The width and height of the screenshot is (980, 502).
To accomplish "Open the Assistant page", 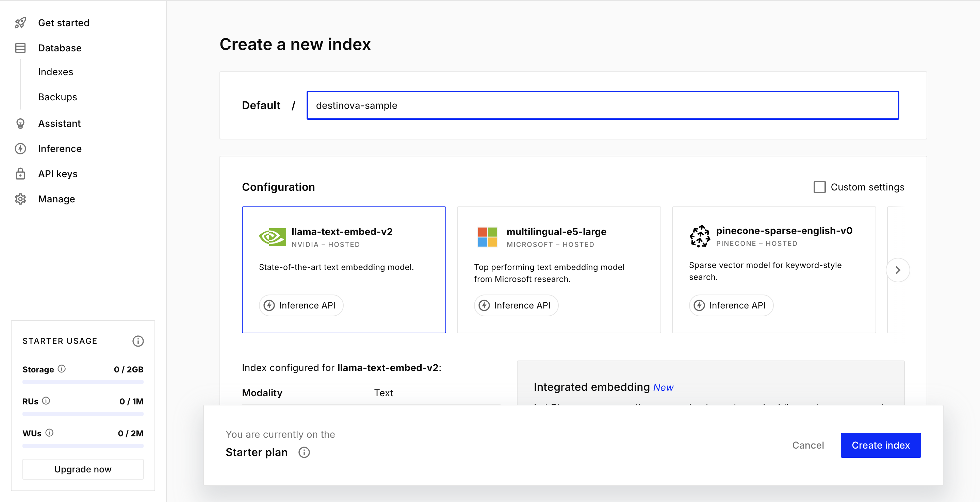I will (59, 123).
